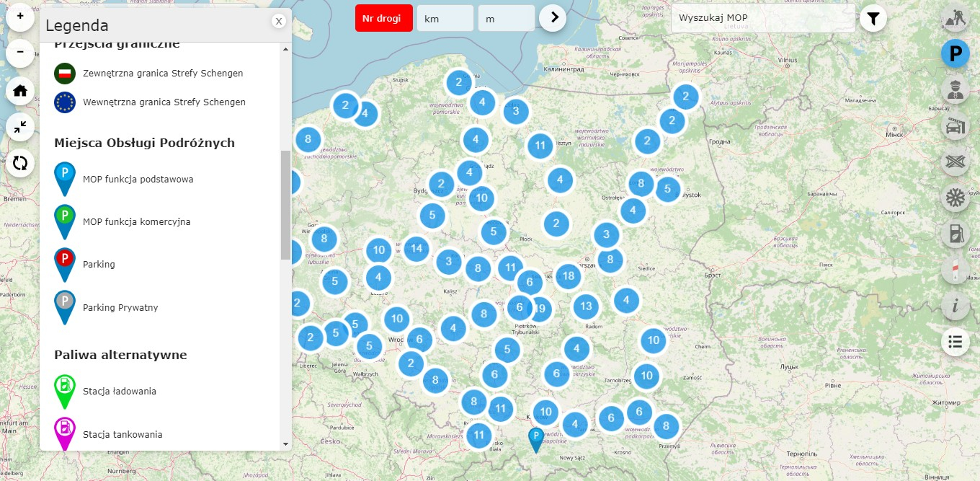Open the MOP filter funnel button

[x=873, y=18]
